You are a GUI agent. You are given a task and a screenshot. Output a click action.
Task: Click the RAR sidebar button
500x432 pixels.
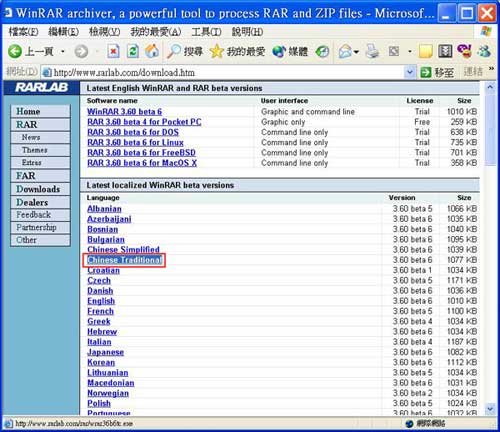[40, 124]
